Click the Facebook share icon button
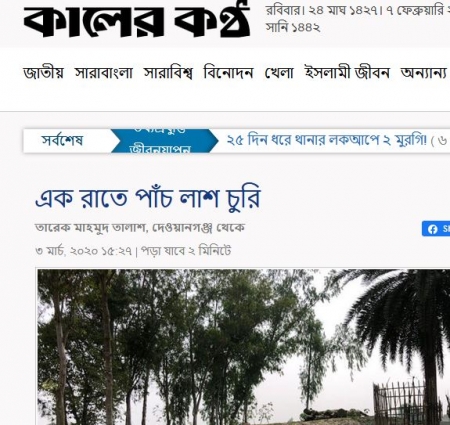This screenshot has width=450, height=425. (436, 229)
